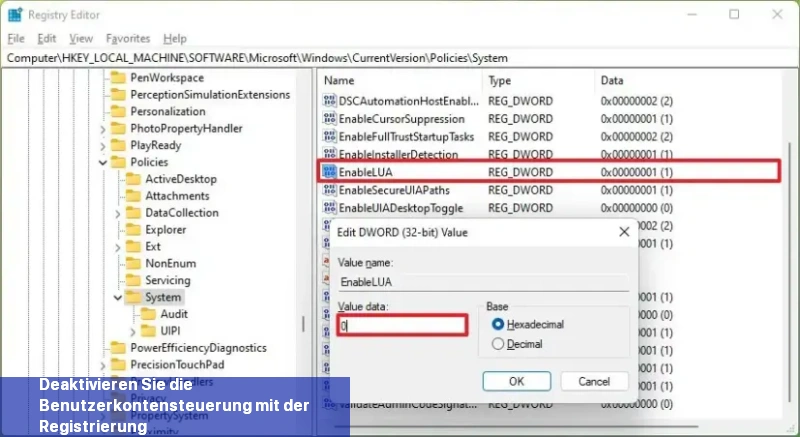Close the Edit DWORD dialog
Viewport: 800px width, 437px height.
pos(623,233)
